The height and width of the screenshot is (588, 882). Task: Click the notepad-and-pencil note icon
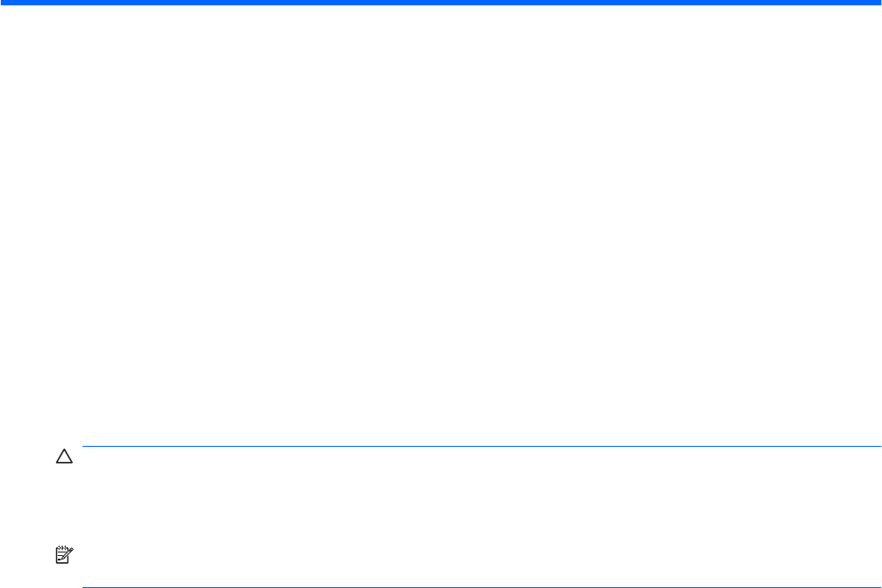(64, 554)
